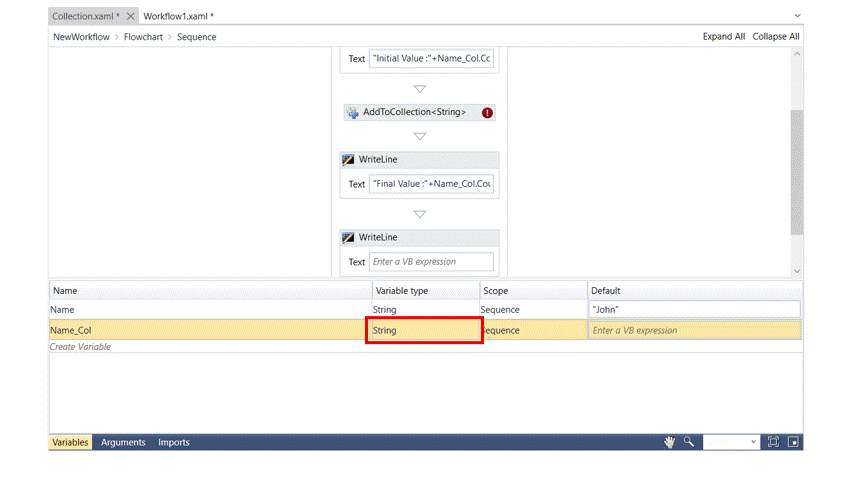853x480 pixels.
Task: Click the magnifier zoom icon
Action: coord(689,442)
